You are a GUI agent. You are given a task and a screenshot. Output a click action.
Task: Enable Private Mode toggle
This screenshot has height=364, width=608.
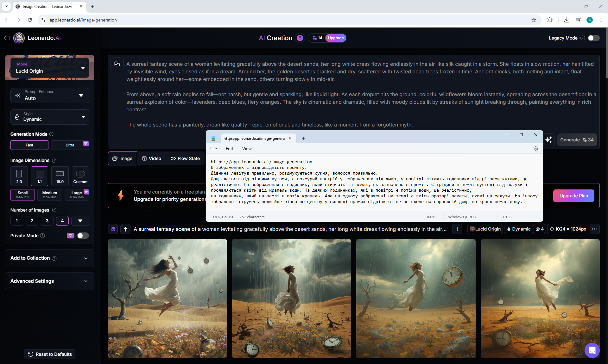coord(83,236)
